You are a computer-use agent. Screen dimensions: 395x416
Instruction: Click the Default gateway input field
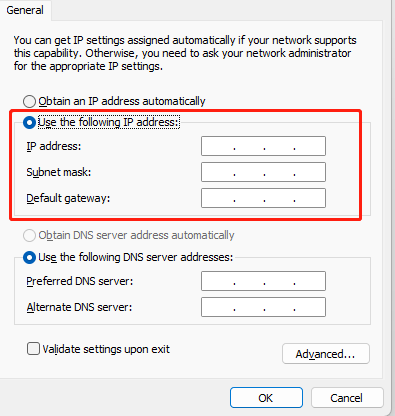[x=263, y=198]
